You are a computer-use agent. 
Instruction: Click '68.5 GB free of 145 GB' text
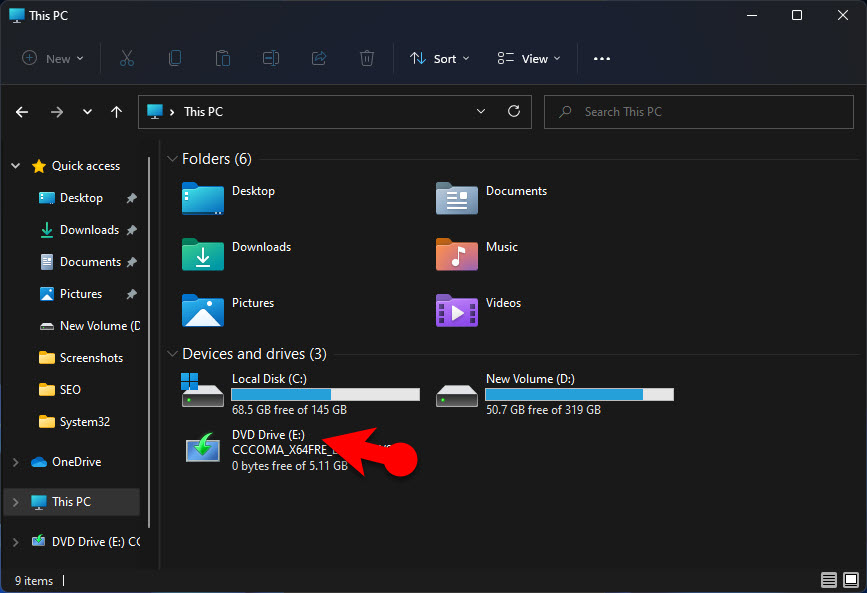(289, 410)
